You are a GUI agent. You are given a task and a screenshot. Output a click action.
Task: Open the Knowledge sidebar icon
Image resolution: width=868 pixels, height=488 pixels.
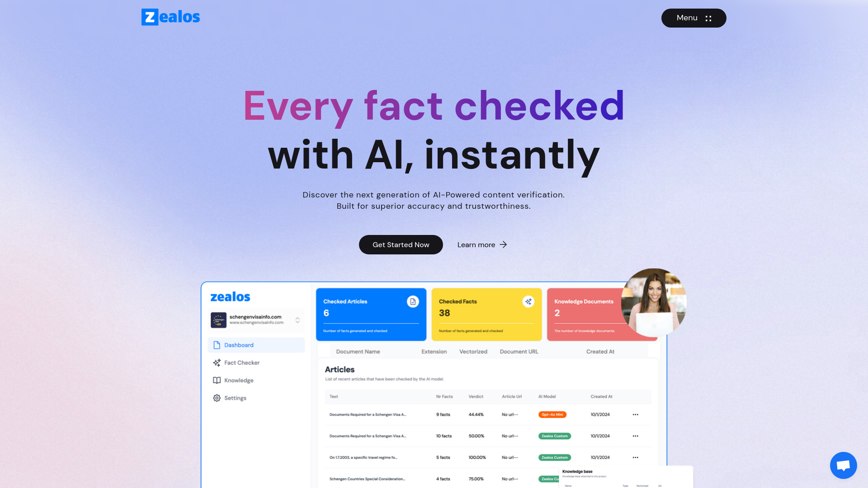pos(217,380)
